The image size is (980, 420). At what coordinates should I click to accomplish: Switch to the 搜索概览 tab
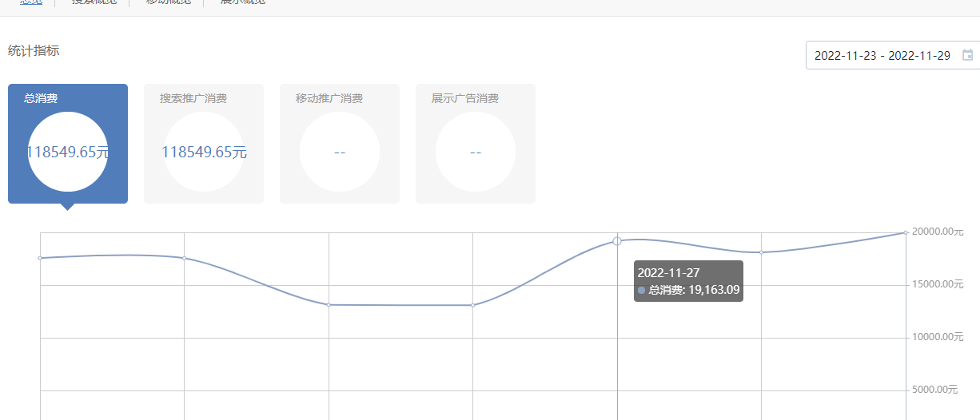94,2
